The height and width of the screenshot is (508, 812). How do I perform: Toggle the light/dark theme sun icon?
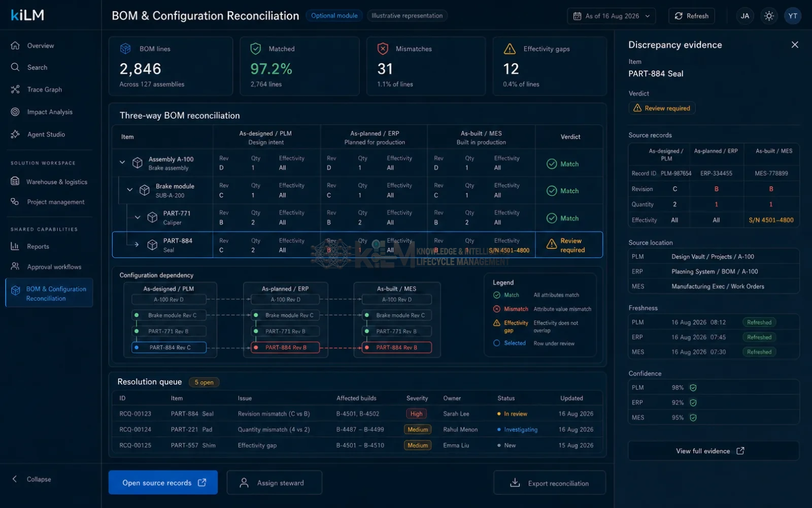coord(769,16)
